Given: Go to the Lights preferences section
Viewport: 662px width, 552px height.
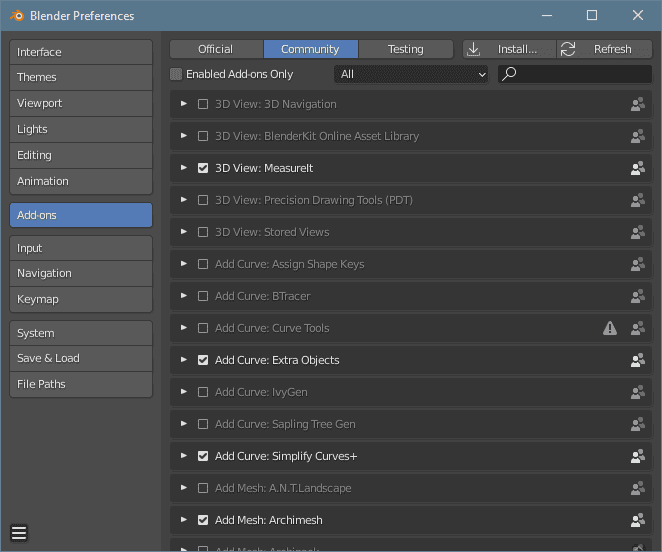Looking at the screenshot, I should pyautogui.click(x=81, y=129).
